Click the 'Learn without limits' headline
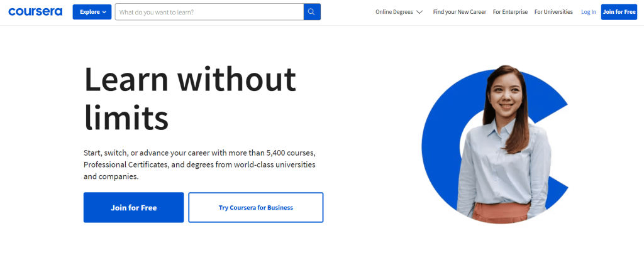The image size is (644, 253). point(190,97)
